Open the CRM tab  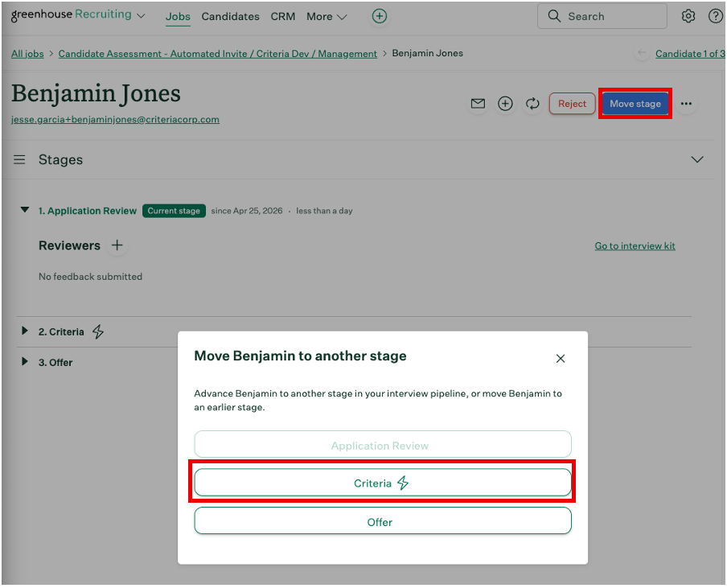(283, 16)
